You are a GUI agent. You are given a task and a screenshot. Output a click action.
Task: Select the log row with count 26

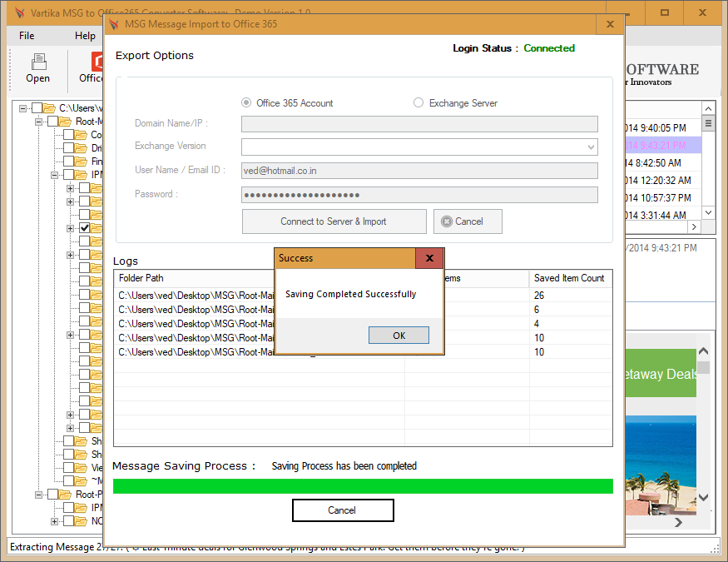click(363, 296)
